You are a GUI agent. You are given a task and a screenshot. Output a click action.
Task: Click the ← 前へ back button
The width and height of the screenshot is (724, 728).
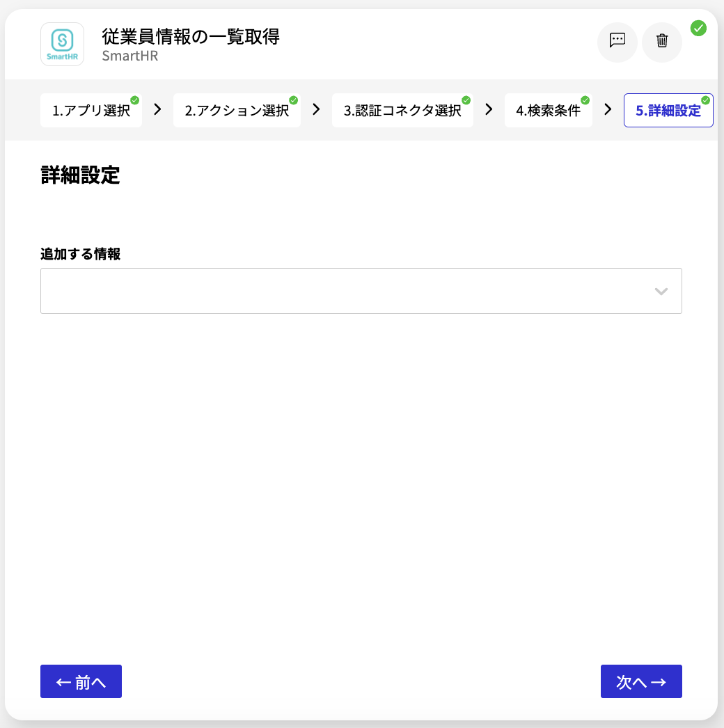tap(81, 681)
